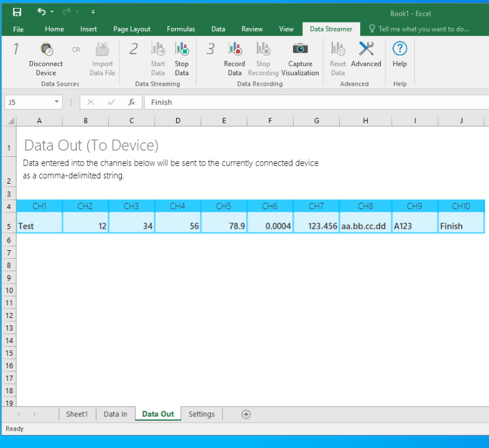Click the Disconnect Device icon
The width and height of the screenshot is (489, 448).
[46, 50]
